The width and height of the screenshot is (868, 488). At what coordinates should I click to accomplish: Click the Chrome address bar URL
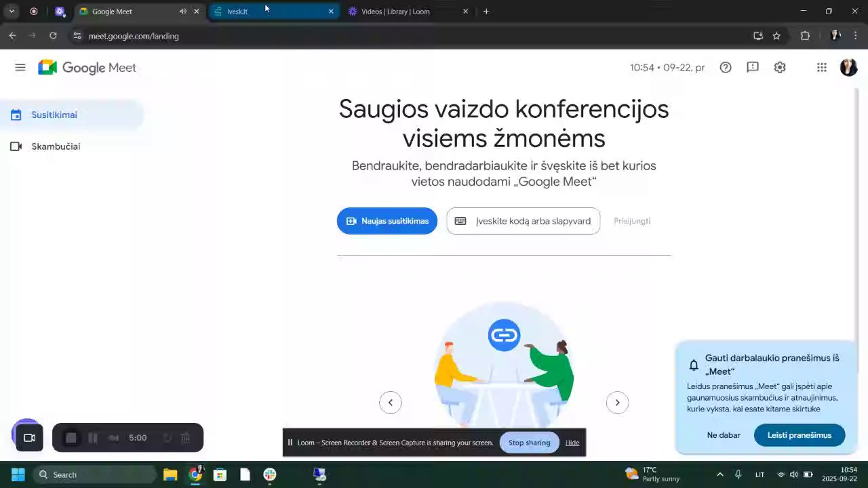click(134, 36)
